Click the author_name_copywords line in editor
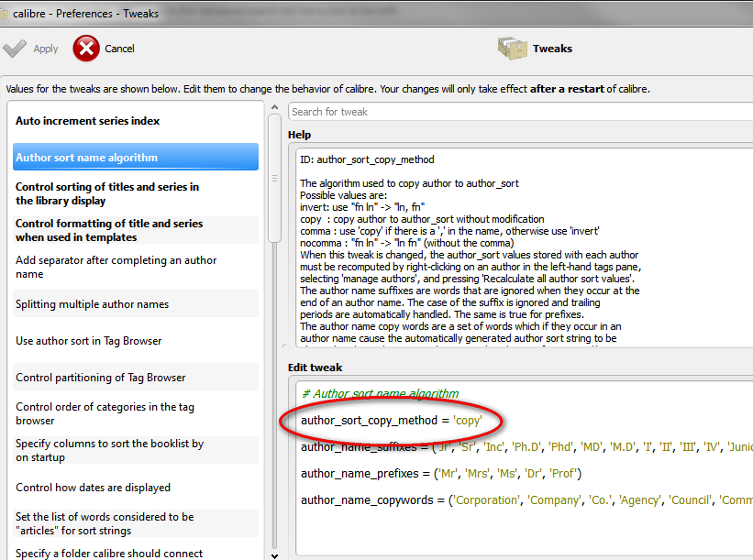This screenshot has height=560, width=753. (526, 500)
